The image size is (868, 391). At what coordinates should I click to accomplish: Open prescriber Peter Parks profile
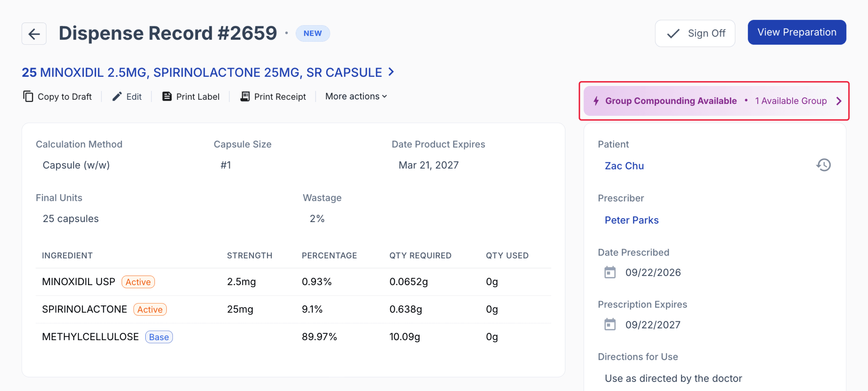coord(631,220)
